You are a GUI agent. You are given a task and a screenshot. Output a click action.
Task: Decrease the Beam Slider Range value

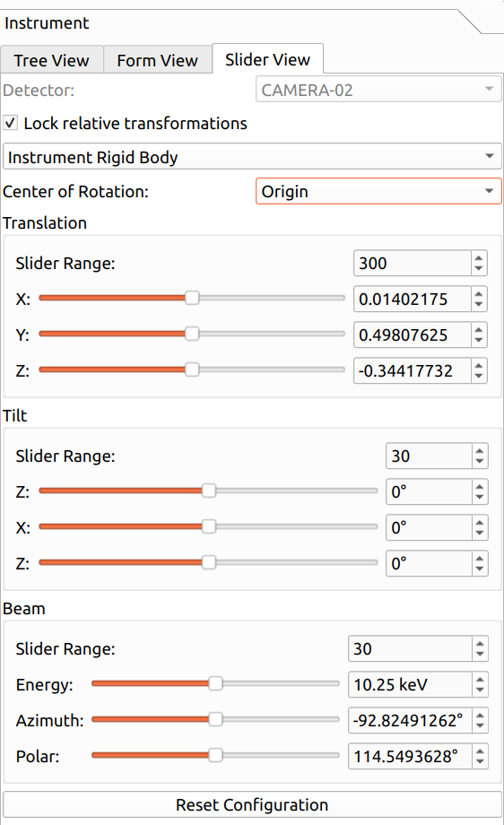pos(479,655)
